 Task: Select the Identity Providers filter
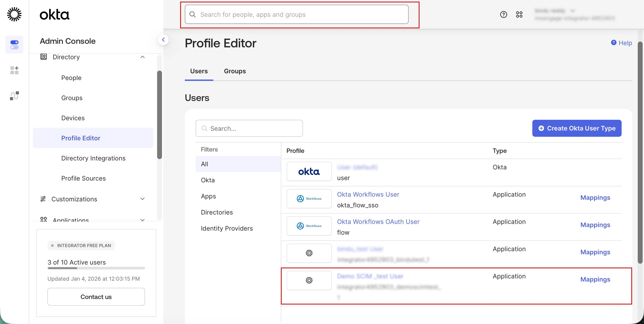tap(226, 228)
